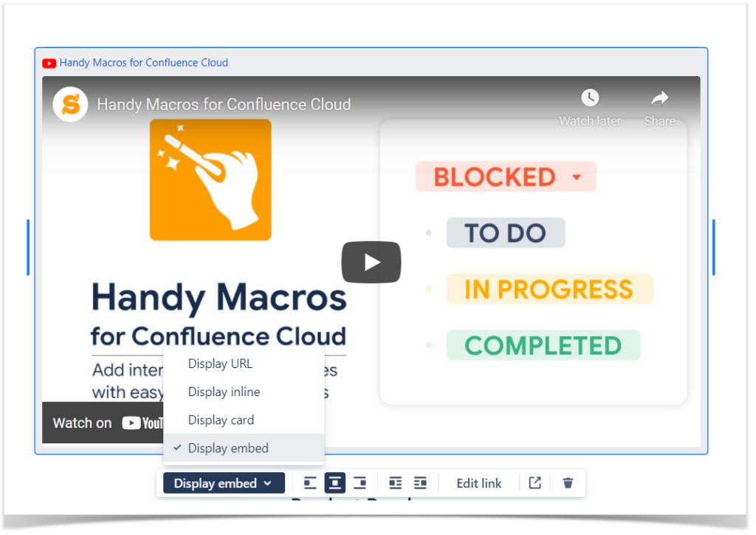Screen dimensions: 756x535
Task: Open the link in a new tab
Action: (534, 483)
